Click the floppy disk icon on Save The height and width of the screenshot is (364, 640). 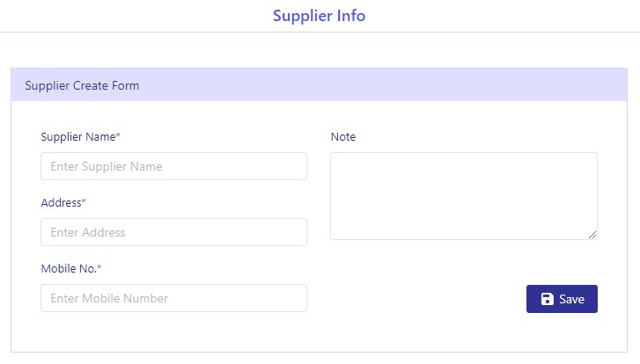(x=547, y=299)
